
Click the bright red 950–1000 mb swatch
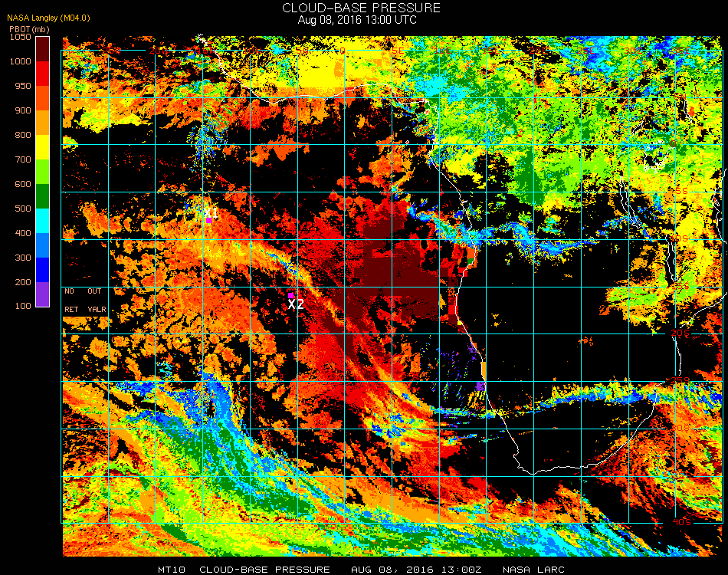pyautogui.click(x=43, y=74)
